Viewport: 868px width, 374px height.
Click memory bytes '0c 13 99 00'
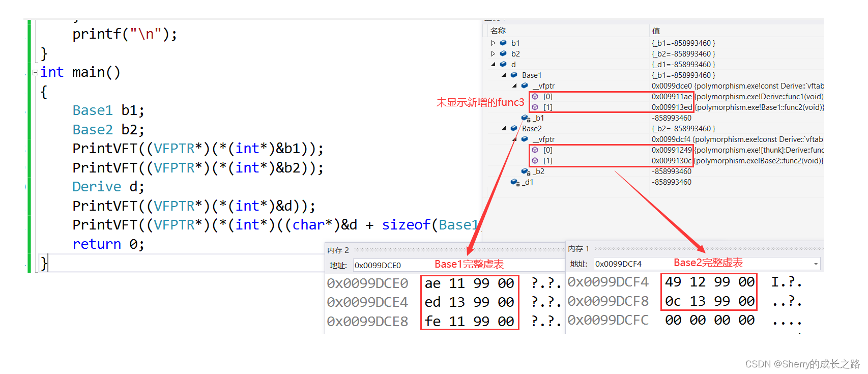coord(710,301)
